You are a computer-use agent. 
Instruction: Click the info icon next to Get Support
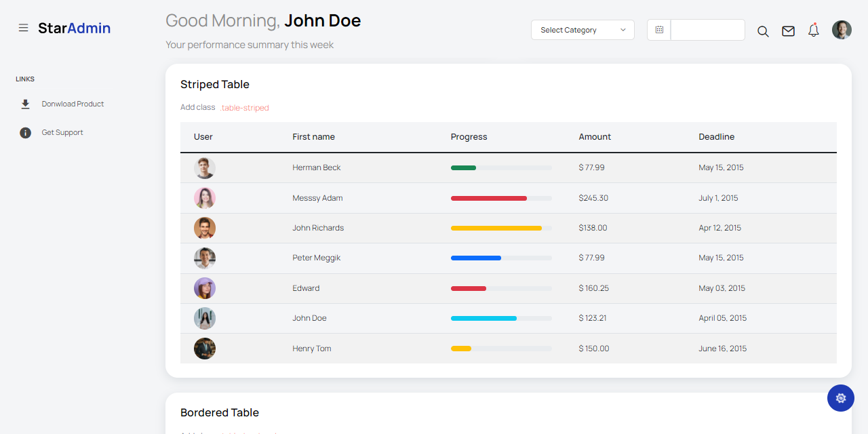[25, 132]
